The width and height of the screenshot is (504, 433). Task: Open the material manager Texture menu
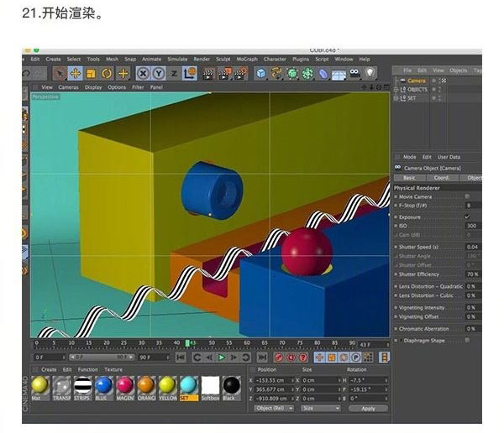[113, 369]
